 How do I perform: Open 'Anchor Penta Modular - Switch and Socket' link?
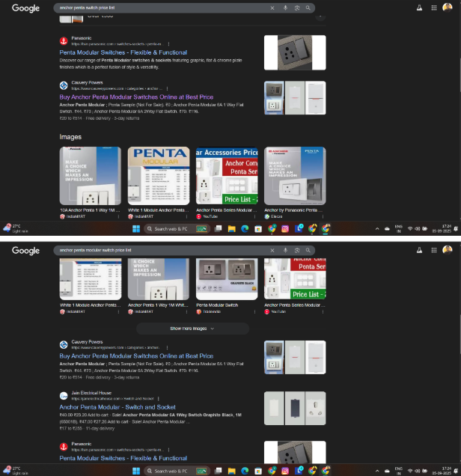click(117, 407)
